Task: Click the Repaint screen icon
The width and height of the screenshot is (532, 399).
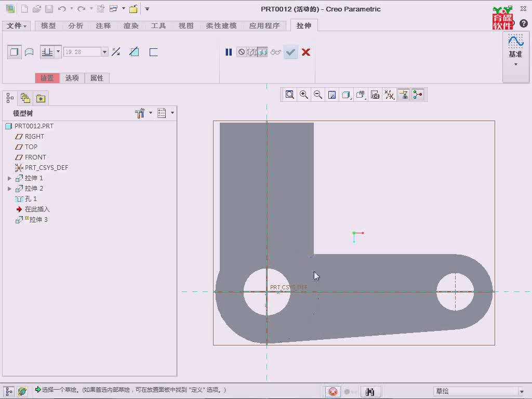Action: 332,95
